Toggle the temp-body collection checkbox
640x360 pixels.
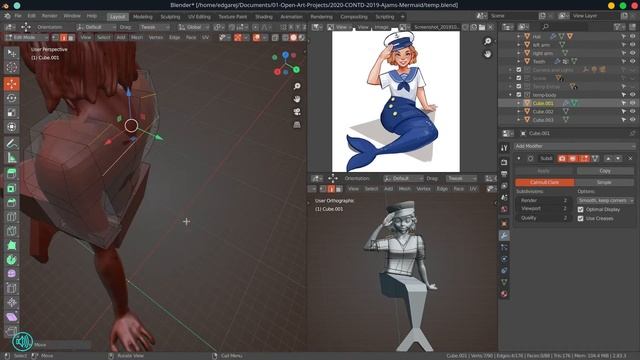[519, 95]
